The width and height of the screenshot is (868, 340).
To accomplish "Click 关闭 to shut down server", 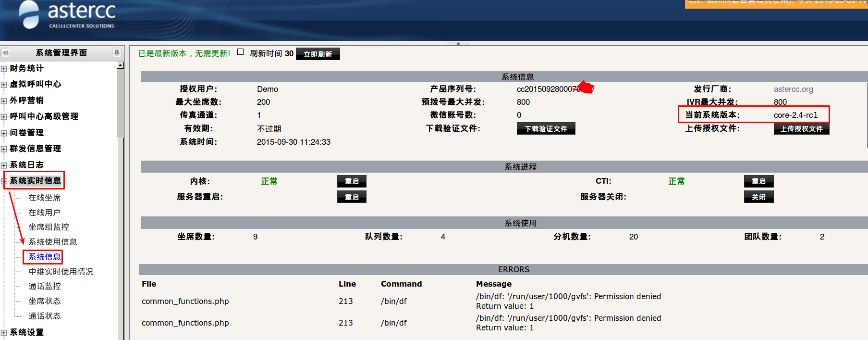I will tap(758, 197).
